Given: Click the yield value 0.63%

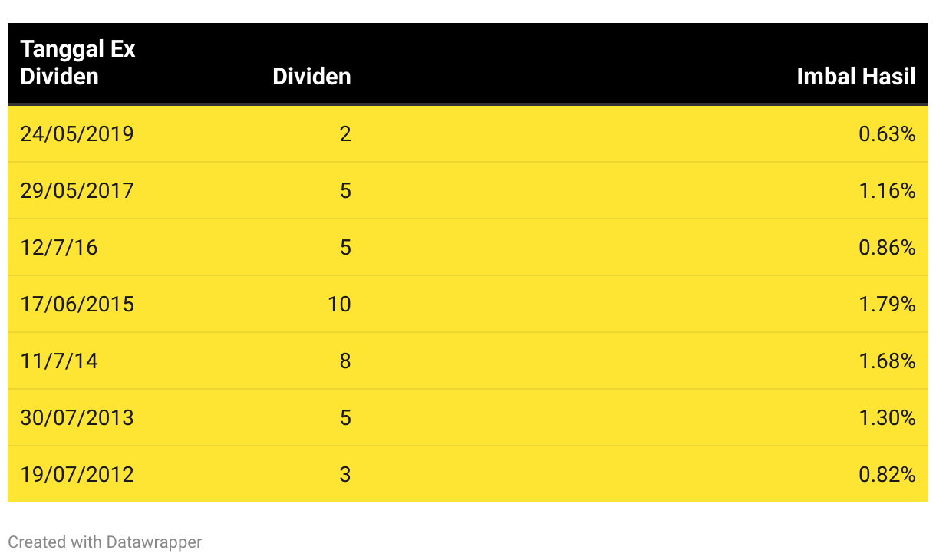Looking at the screenshot, I should tap(888, 134).
